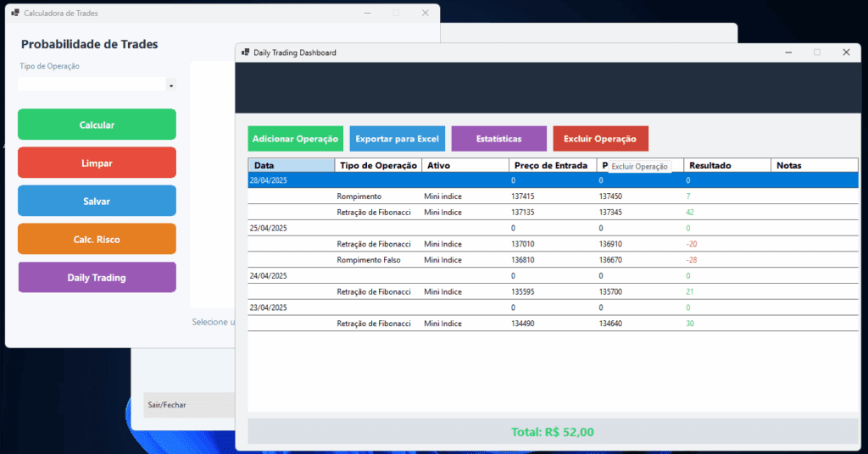Close the Calculadora de Trades window
Image resolution: width=868 pixels, height=454 pixels.
click(x=426, y=13)
